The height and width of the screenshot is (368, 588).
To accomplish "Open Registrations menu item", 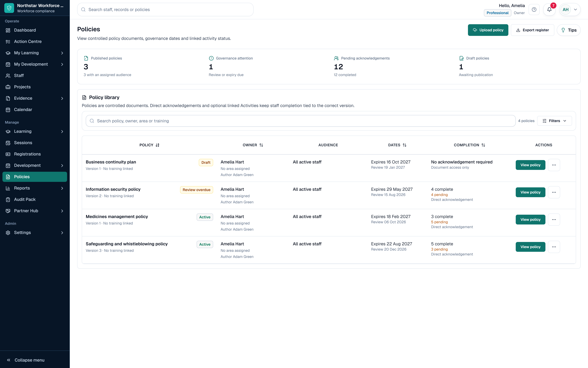I will pos(35,154).
